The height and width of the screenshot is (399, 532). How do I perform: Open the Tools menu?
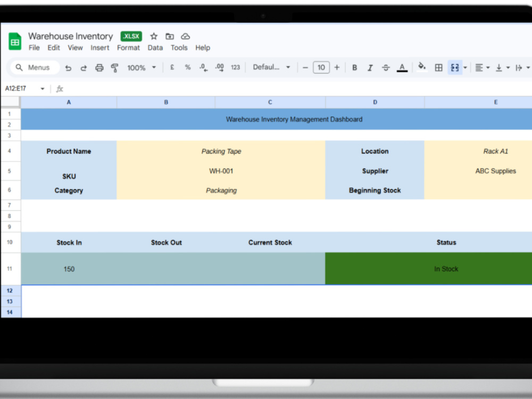tap(179, 48)
